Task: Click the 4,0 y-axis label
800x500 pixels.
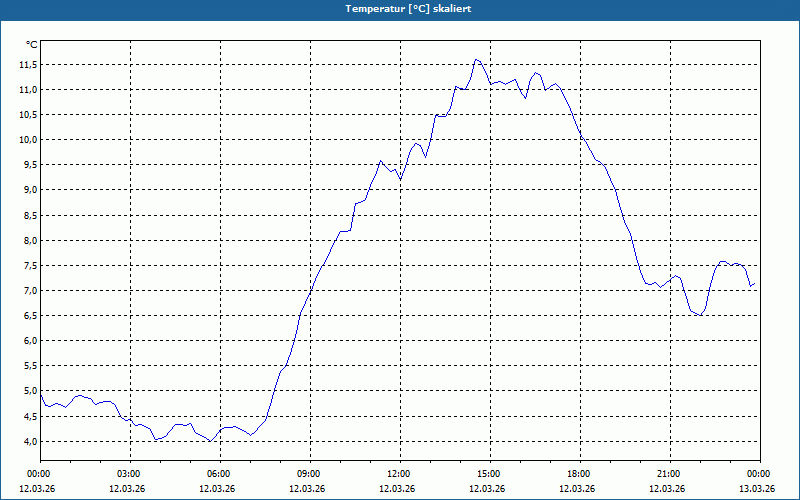Action: click(30, 441)
